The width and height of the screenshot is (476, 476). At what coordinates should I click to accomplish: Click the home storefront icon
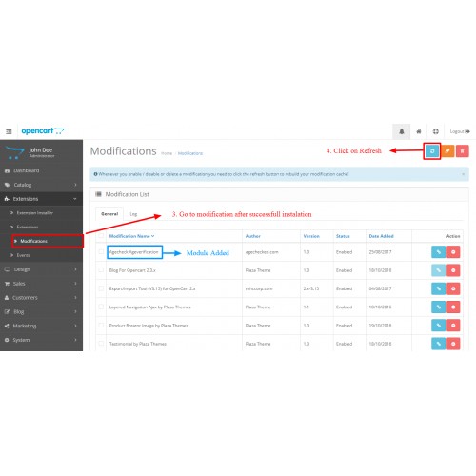pyautogui.click(x=419, y=131)
